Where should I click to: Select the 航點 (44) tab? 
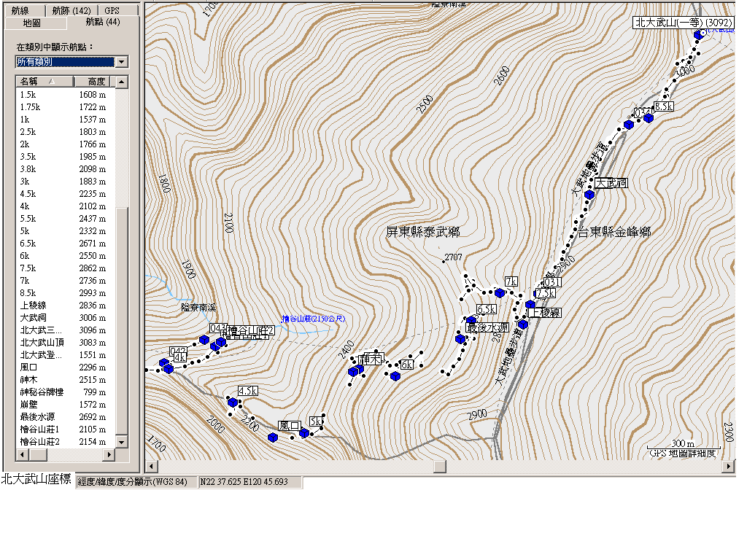(103, 22)
